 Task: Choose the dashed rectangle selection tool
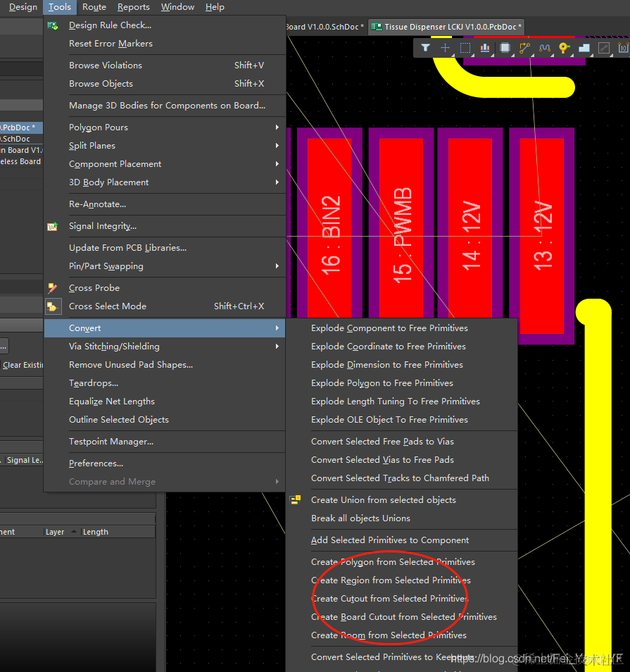(465, 48)
